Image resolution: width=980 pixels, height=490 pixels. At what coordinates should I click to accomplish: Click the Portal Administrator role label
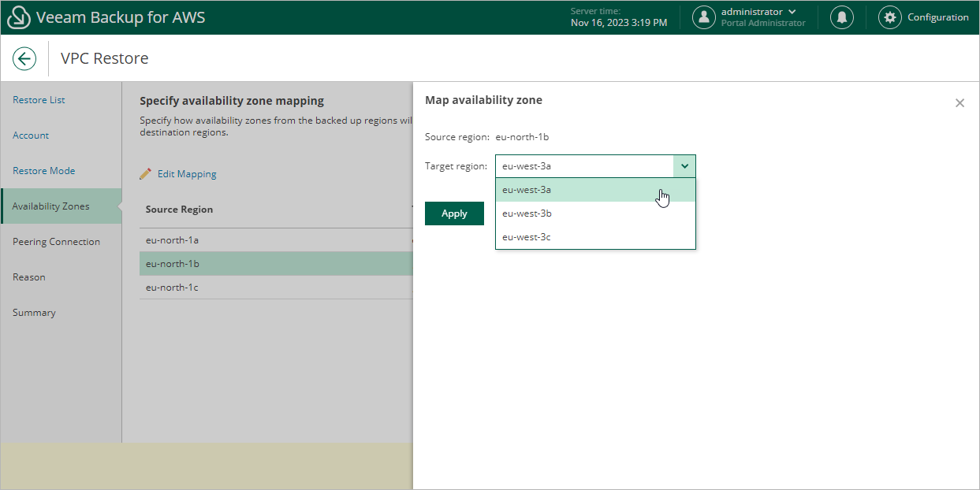763,24
